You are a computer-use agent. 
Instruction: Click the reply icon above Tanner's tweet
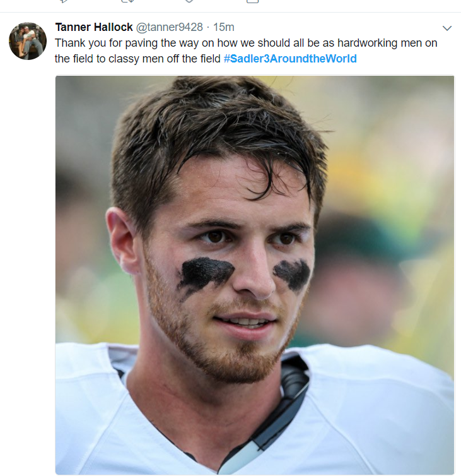63,1
